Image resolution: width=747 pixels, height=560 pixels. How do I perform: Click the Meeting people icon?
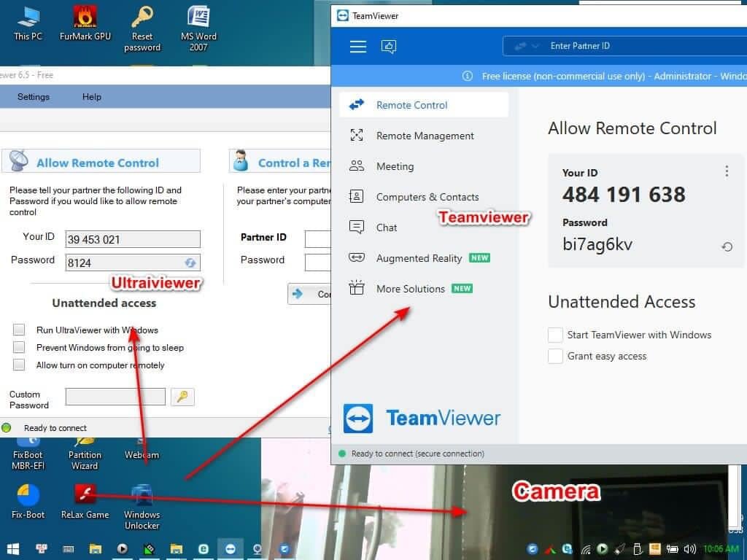tap(356, 166)
